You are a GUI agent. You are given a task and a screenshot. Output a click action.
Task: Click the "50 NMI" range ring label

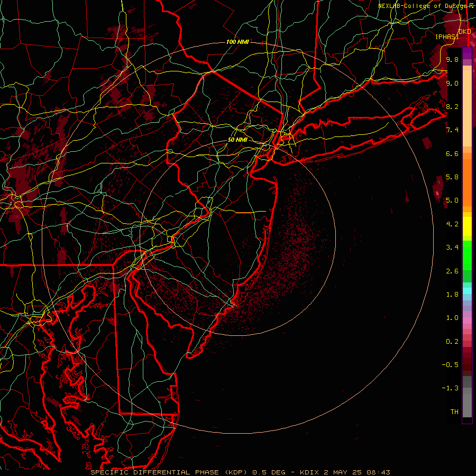237,140
